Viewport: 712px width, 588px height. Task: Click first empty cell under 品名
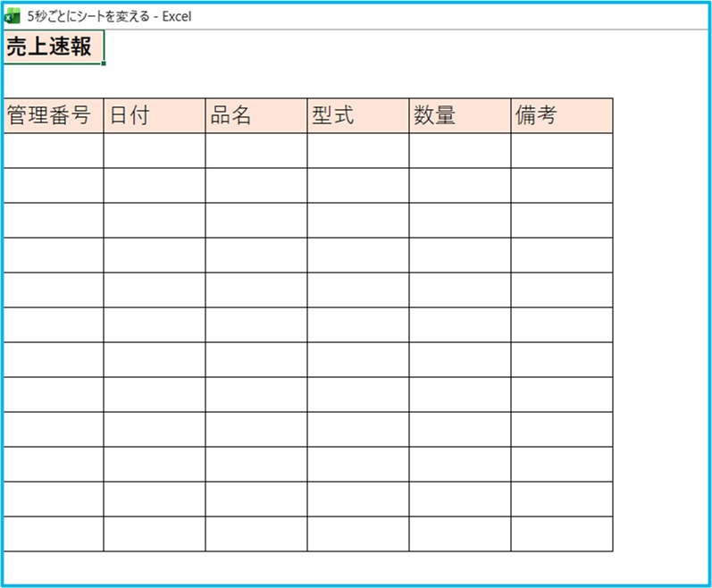pyautogui.click(x=255, y=150)
